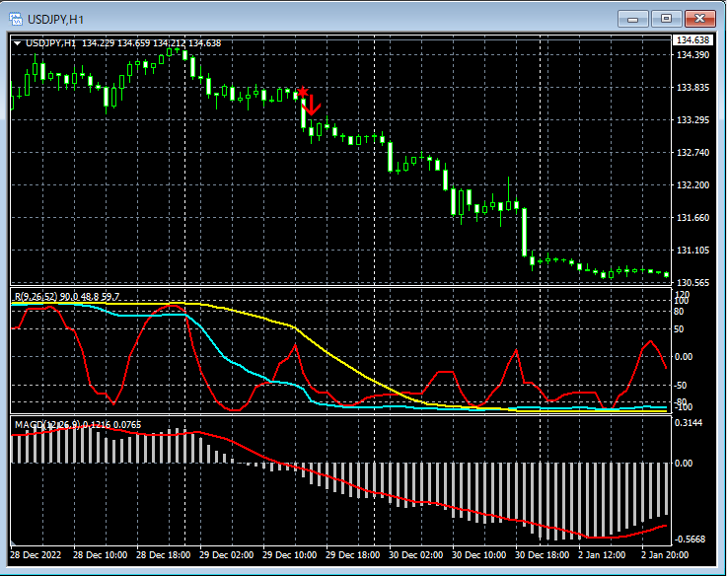Screen dimensions: 728x576
Task: Click the 133.835 price scale level
Action: pyautogui.click(x=693, y=88)
